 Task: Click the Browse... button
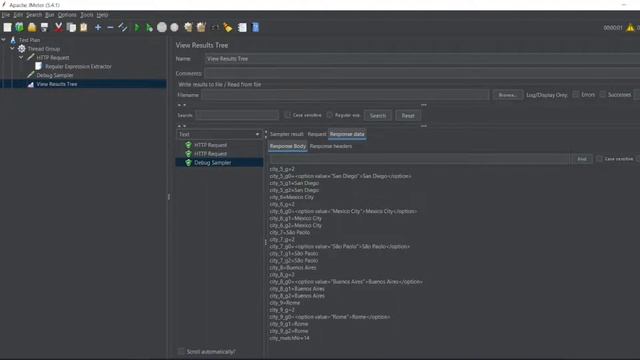coord(507,95)
